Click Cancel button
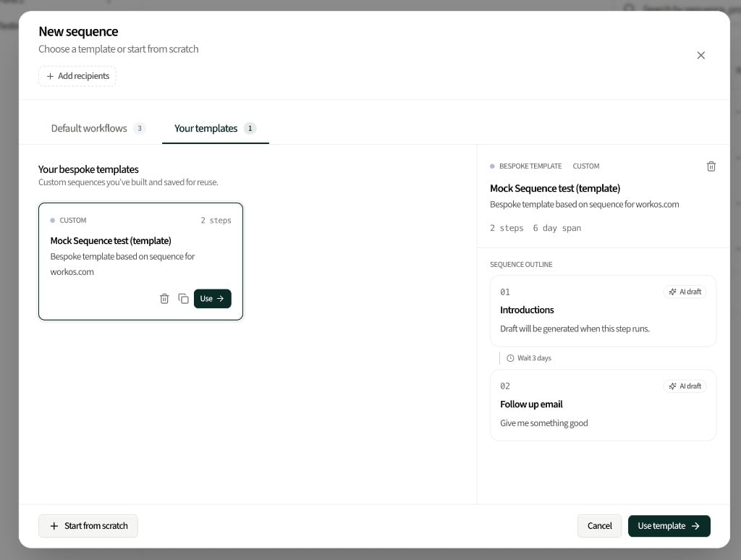The width and height of the screenshot is (741, 560). click(599, 526)
